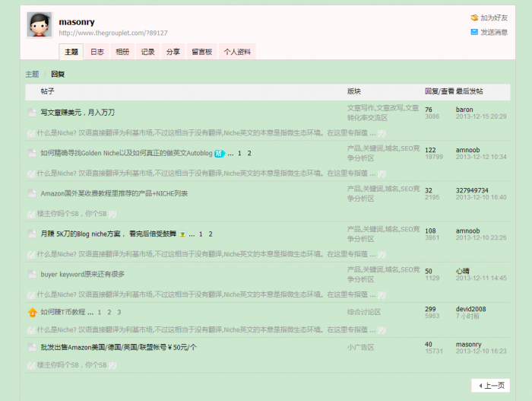Click the thread icon beside 批发出售Amazon post
Viewport: 532px width, 401px height.
pos(32,348)
